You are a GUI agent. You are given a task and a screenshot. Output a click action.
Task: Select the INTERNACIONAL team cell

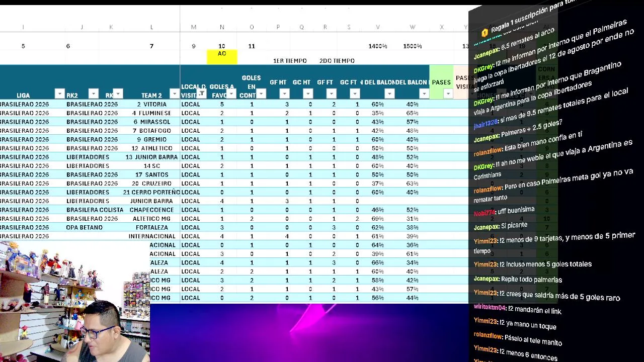(x=151, y=236)
